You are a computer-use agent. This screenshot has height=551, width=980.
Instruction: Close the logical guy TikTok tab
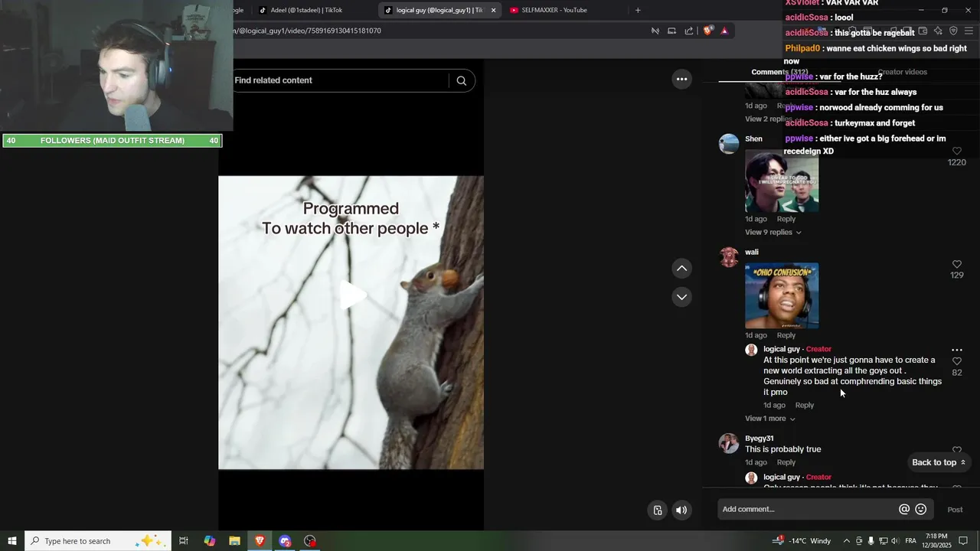click(x=493, y=10)
